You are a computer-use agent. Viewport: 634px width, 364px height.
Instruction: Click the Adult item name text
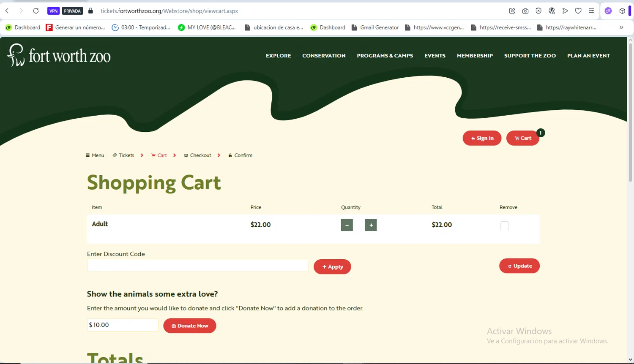[100, 224]
